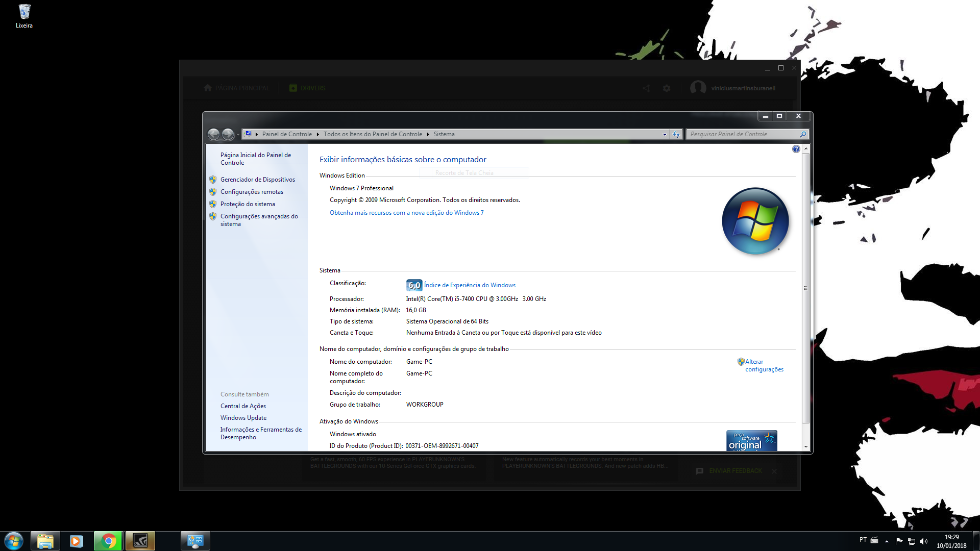
Task: Click the Todos os Itens do Painel de Controle breadcrumb
Action: pos(373,134)
